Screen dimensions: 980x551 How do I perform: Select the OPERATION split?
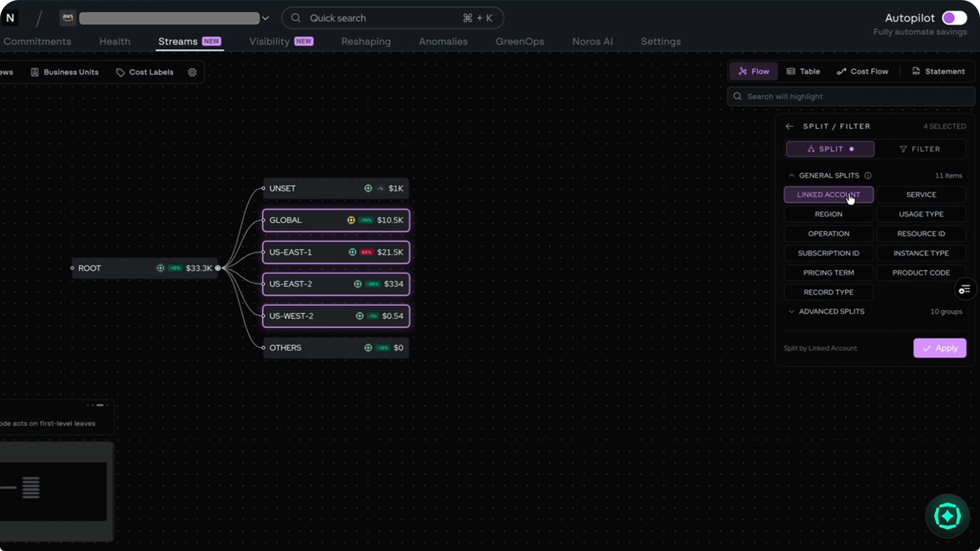click(x=829, y=234)
